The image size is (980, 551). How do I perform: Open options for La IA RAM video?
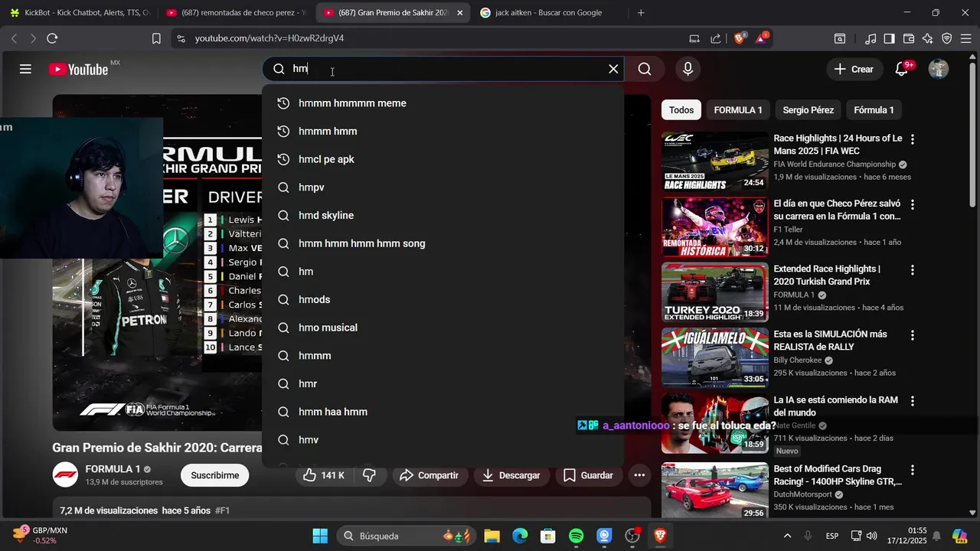point(912,401)
